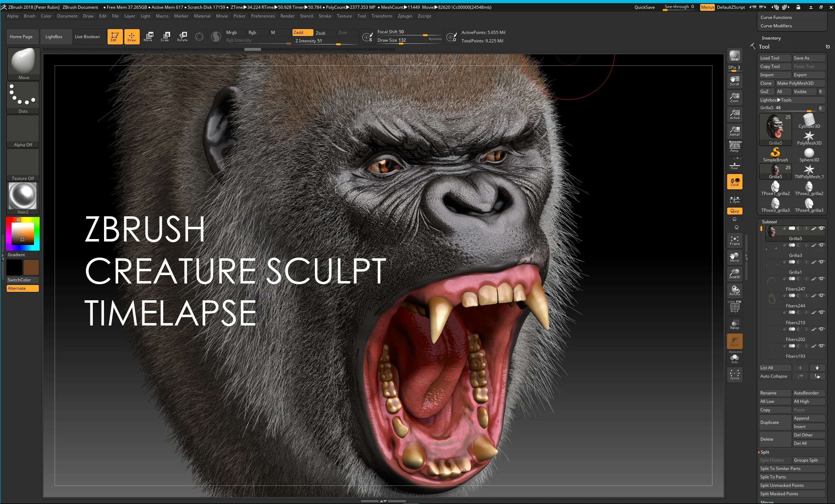Toggle the Floor grid
The image size is (835, 504).
[x=734, y=164]
